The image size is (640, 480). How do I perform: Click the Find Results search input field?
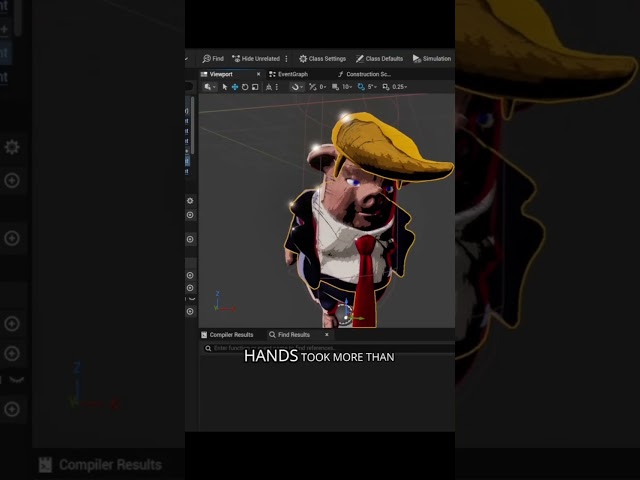click(329, 348)
